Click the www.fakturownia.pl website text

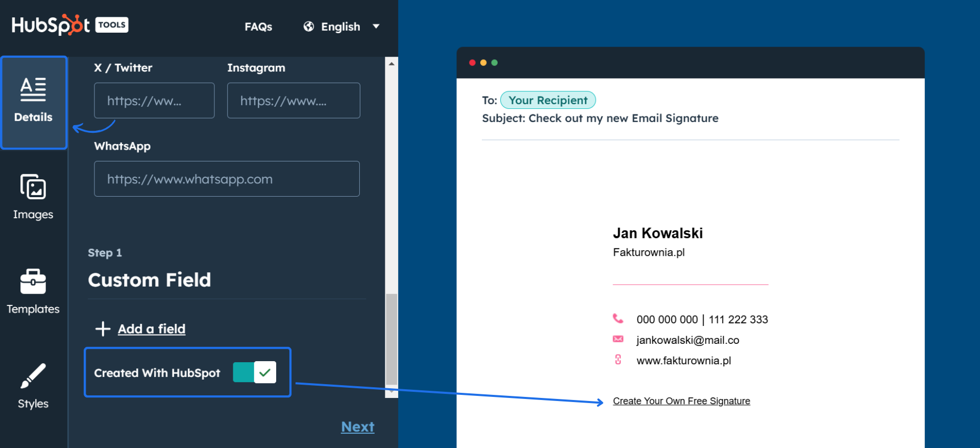(684, 361)
